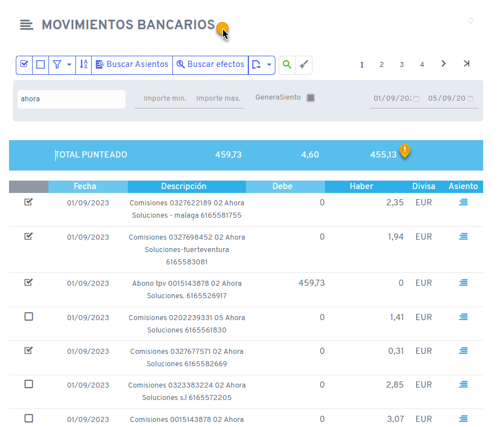This screenshot has width=504, height=427.
Task: Open calendar picker for end date
Action: point(471,99)
